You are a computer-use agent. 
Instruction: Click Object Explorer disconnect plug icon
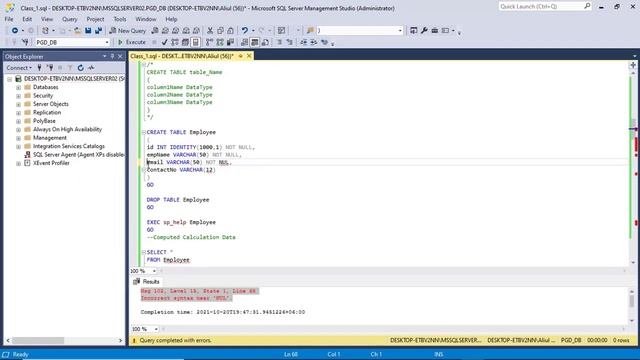[50, 68]
